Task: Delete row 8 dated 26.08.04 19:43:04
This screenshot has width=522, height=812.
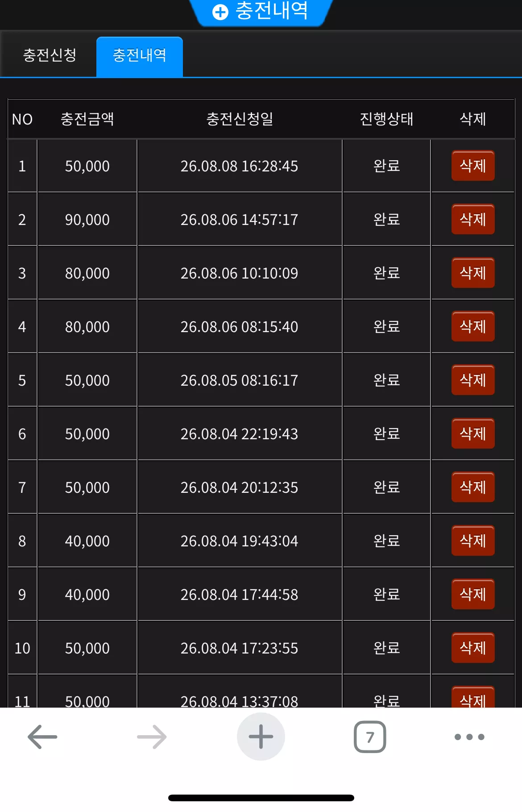Action: pos(473,541)
